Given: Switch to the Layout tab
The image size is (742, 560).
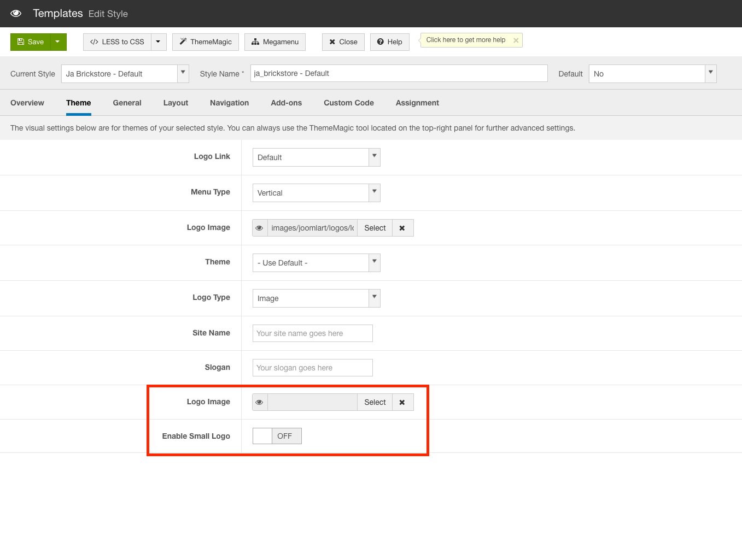Looking at the screenshot, I should coord(176,103).
